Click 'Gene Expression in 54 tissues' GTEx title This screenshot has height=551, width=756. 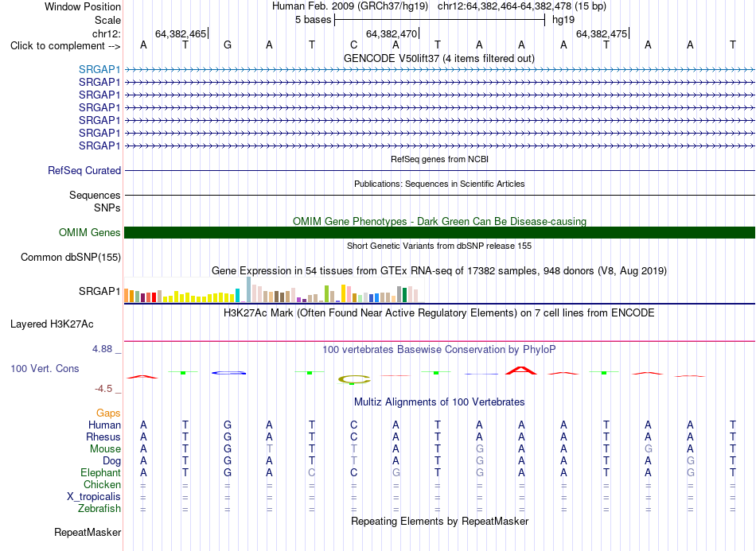pyautogui.click(x=439, y=270)
